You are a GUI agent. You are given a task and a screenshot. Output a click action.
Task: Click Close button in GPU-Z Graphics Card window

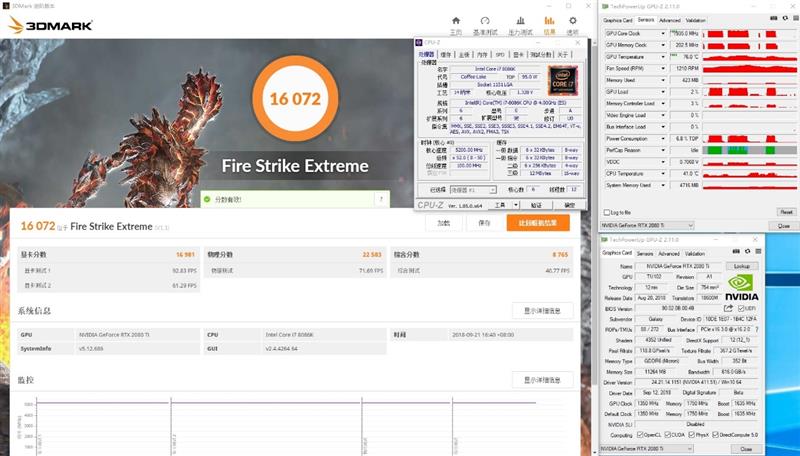(x=746, y=449)
